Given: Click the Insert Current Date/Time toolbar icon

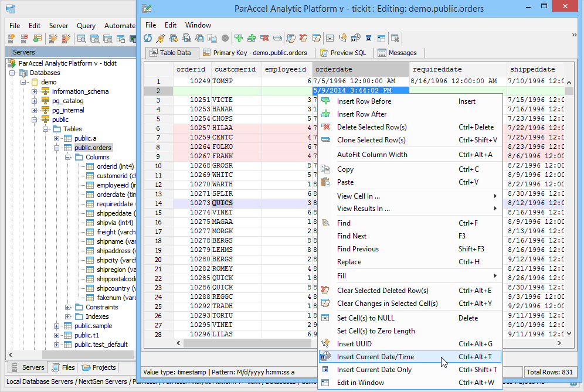Looking at the screenshot, I should click(356, 38).
